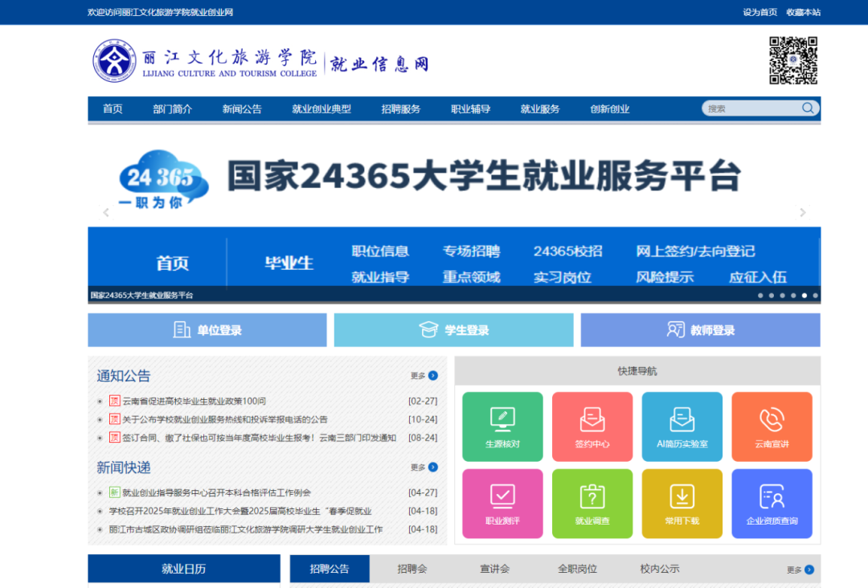
Task: Open 就业服务 menu
Action: [540, 109]
